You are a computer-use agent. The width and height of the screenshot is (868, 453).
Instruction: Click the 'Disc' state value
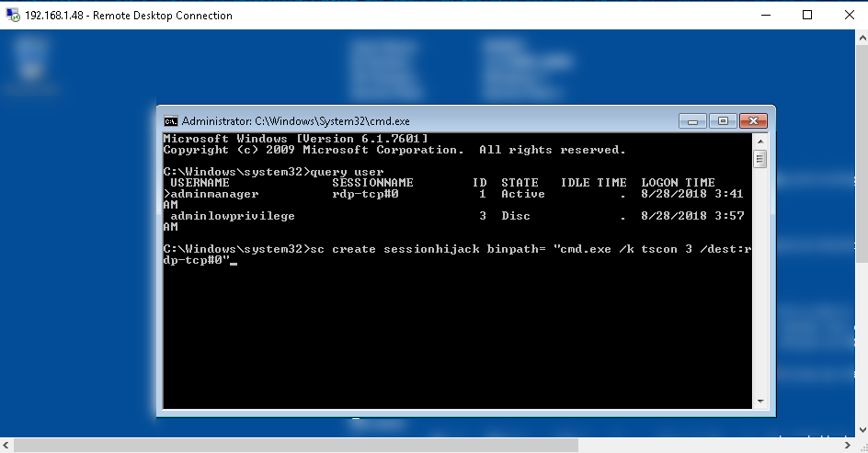click(x=516, y=216)
